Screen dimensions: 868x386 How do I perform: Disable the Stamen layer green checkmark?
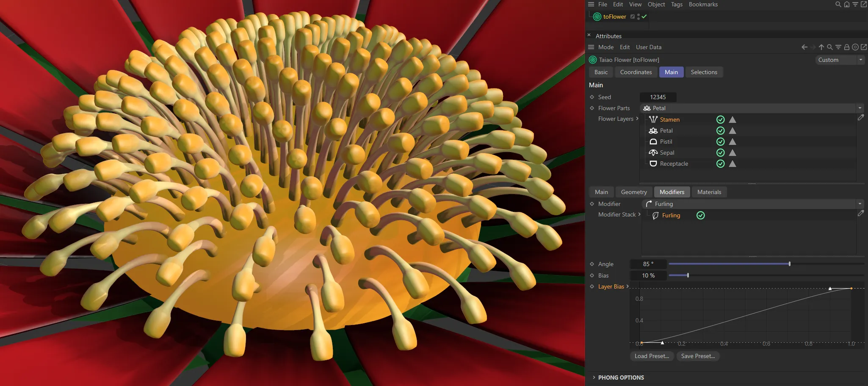click(721, 119)
